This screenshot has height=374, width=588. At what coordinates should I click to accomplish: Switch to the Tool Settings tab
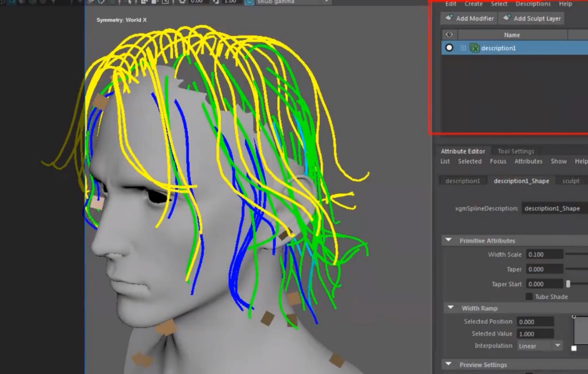tap(515, 151)
